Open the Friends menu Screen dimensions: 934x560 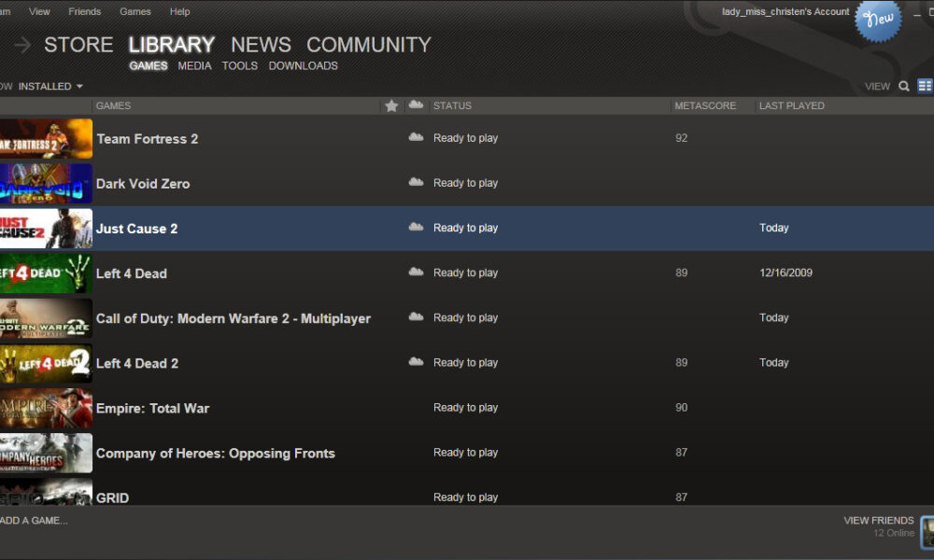pos(85,11)
